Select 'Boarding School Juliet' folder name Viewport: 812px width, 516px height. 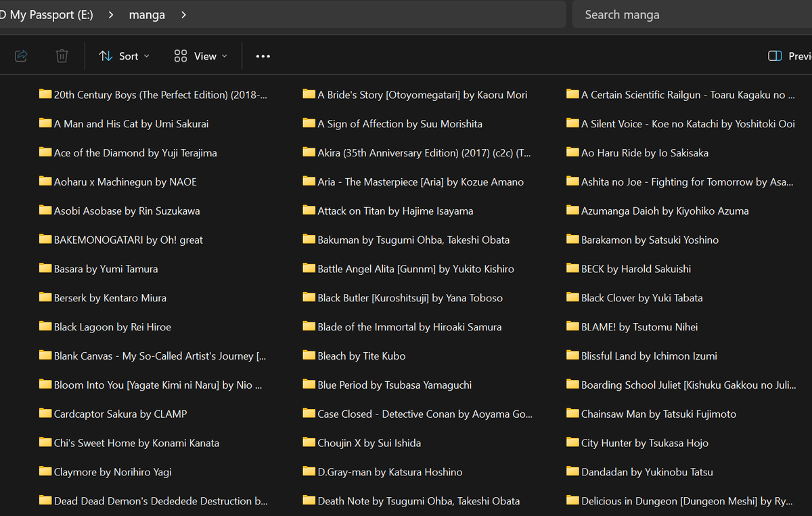coord(689,385)
